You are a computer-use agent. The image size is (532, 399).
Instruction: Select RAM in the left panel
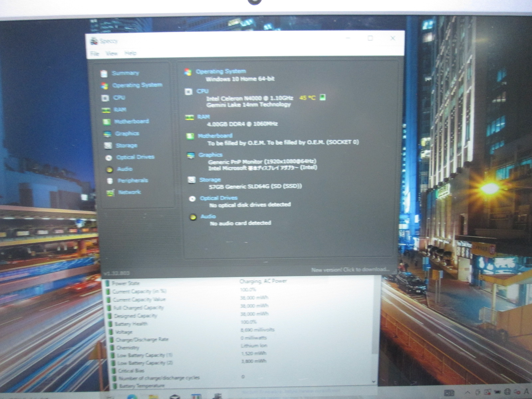[x=120, y=110]
